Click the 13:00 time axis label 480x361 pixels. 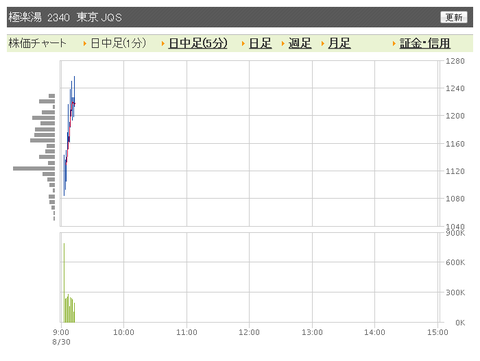[312, 332]
